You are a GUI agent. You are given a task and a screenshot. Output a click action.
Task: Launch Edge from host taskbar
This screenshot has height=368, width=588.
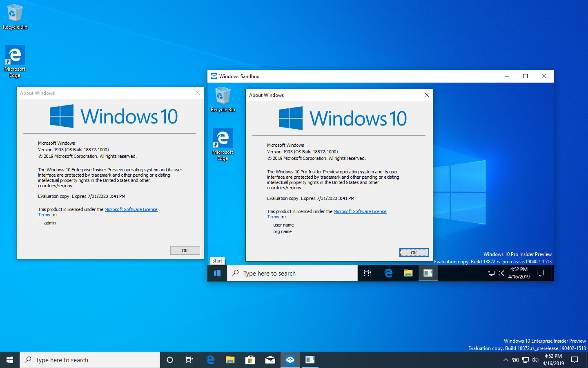(x=211, y=360)
